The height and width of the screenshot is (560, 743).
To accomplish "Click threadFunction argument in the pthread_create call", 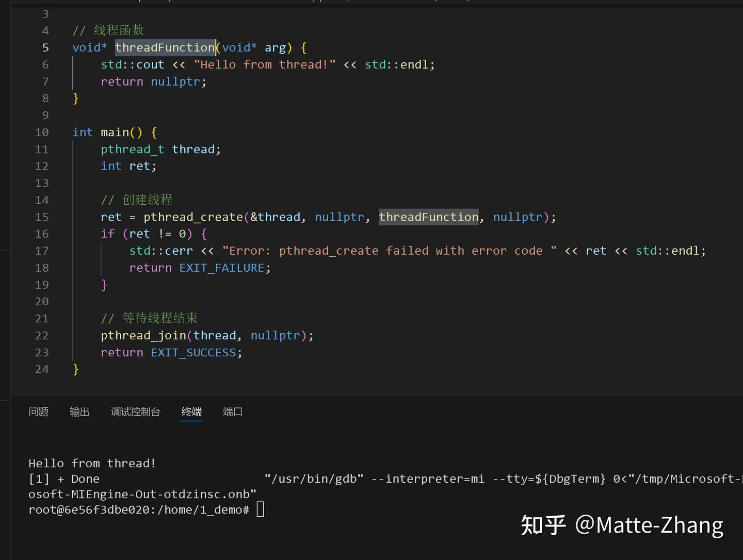I will tap(429, 217).
